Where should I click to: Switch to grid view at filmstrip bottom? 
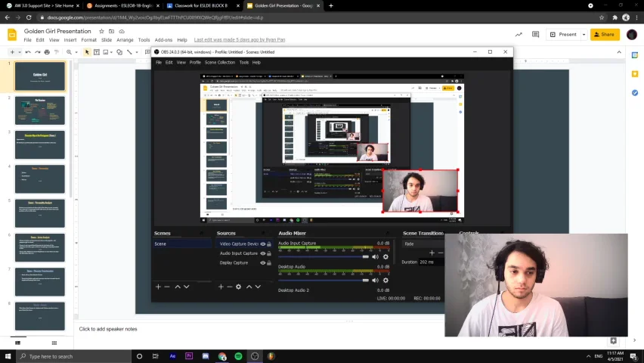[54, 343]
